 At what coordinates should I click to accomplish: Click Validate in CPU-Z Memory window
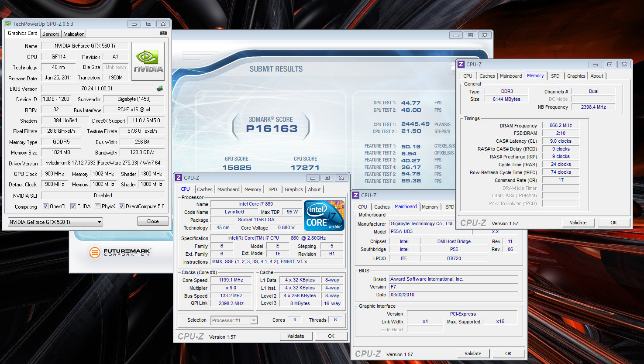tap(578, 223)
